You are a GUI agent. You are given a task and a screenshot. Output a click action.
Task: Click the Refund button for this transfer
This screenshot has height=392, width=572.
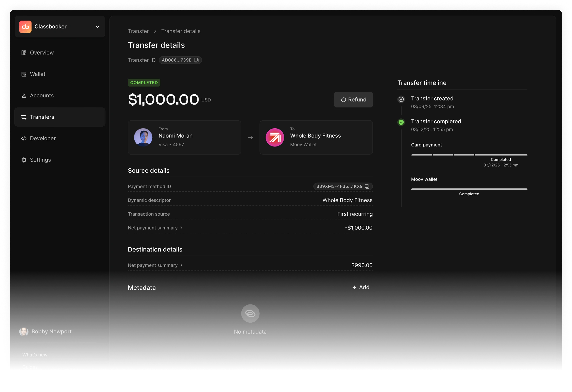pyautogui.click(x=353, y=99)
